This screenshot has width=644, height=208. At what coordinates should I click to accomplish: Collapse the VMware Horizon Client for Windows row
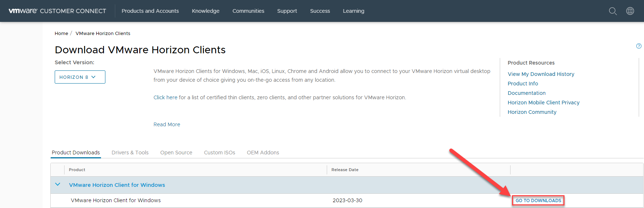coord(58,185)
